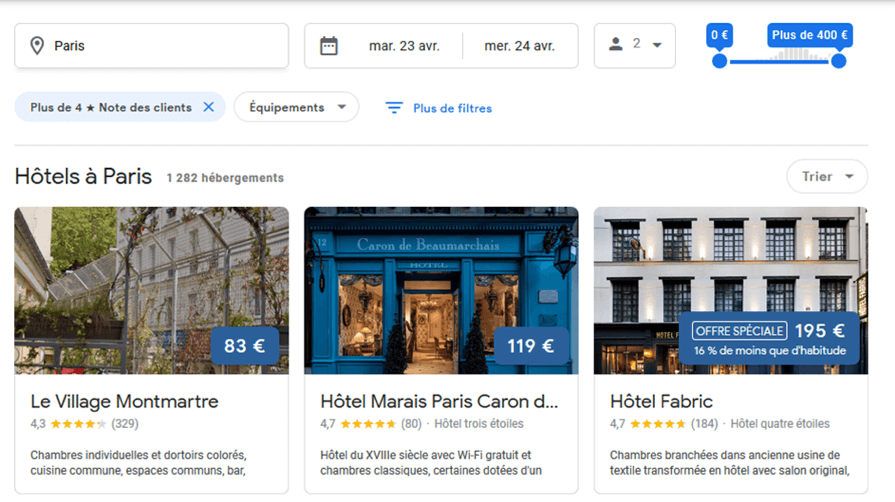Select check-out date mer. 24 avr.
895x502 pixels.
point(519,46)
